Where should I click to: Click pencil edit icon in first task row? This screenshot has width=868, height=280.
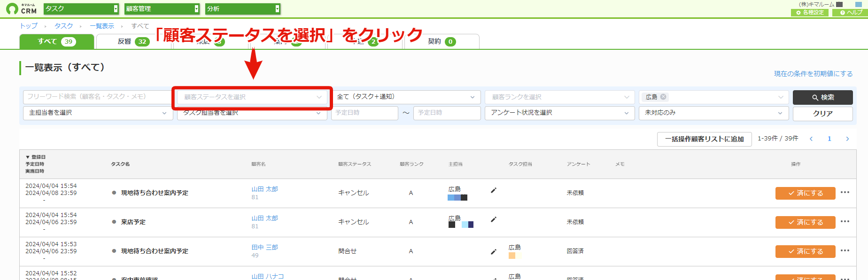(x=493, y=190)
